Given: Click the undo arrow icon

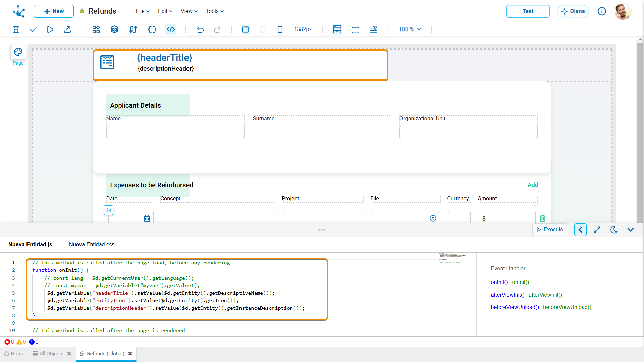Looking at the screenshot, I should pos(200,29).
